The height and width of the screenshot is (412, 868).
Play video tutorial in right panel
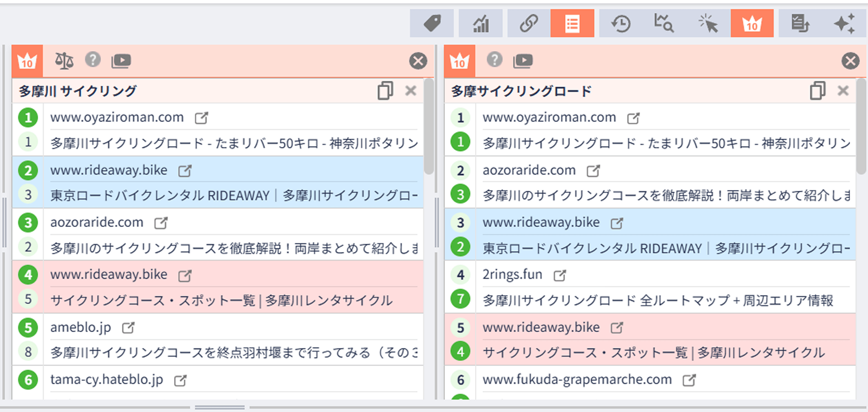(523, 61)
